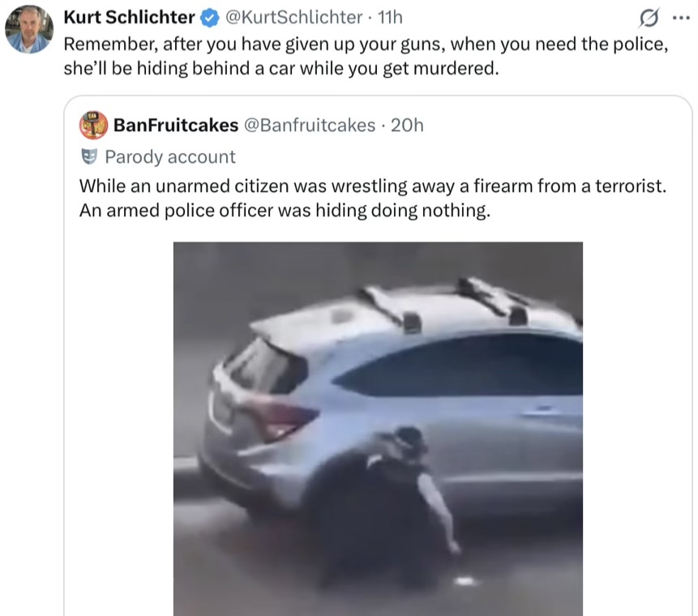Open Kurt Schlichter's profile photo
Viewport: 698px width, 616px height.
[x=29, y=29]
